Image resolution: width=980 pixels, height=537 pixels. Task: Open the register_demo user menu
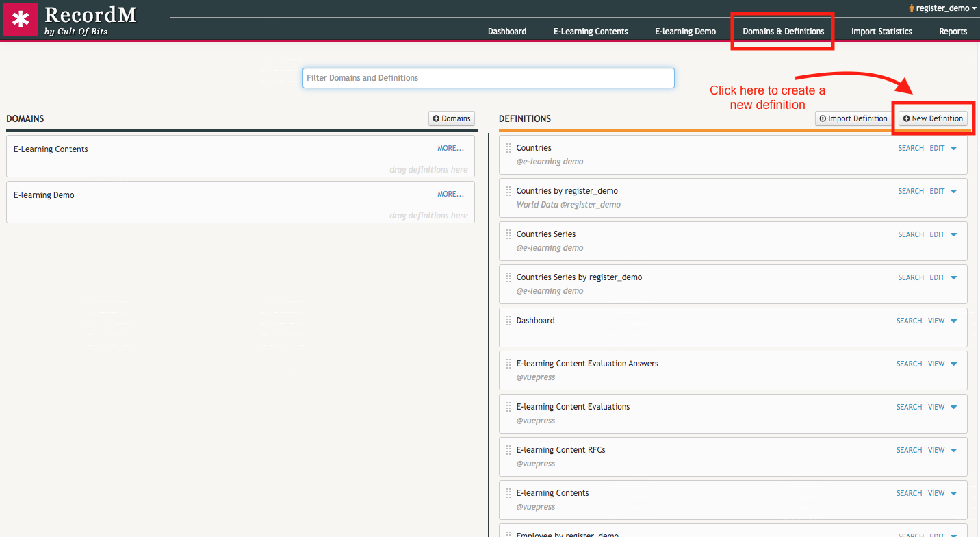pos(943,8)
